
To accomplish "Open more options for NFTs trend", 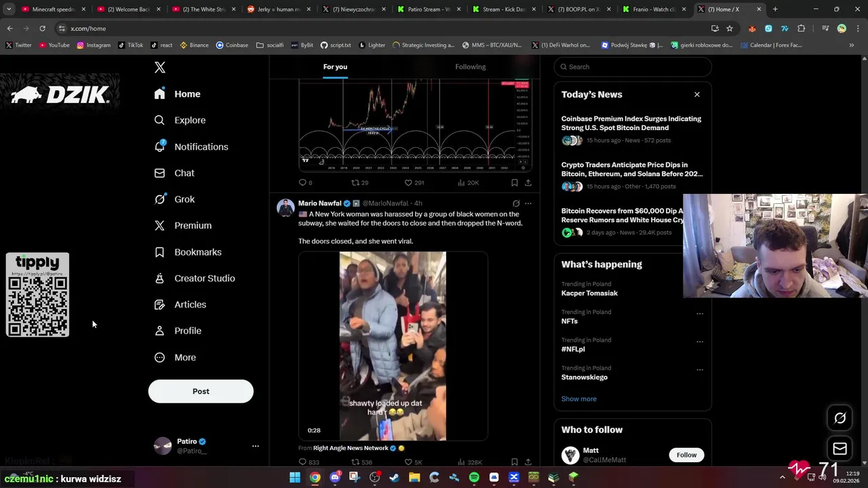I will [x=700, y=314].
